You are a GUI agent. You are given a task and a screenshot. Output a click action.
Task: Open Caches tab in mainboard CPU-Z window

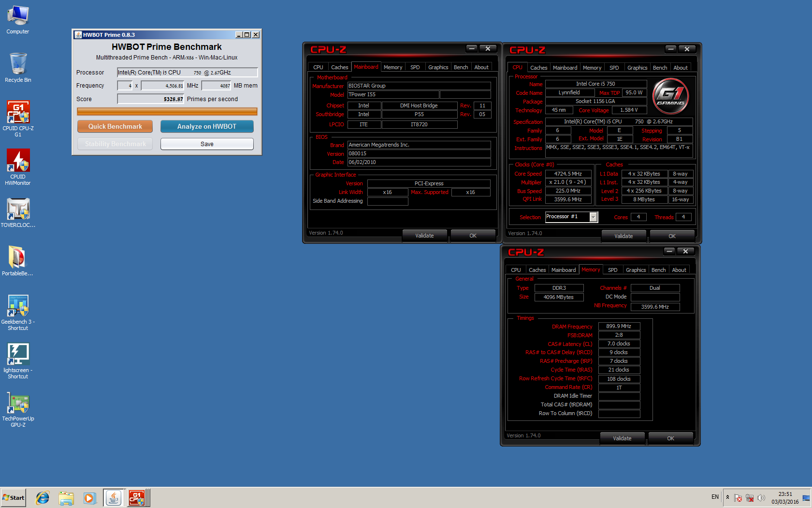[339, 67]
